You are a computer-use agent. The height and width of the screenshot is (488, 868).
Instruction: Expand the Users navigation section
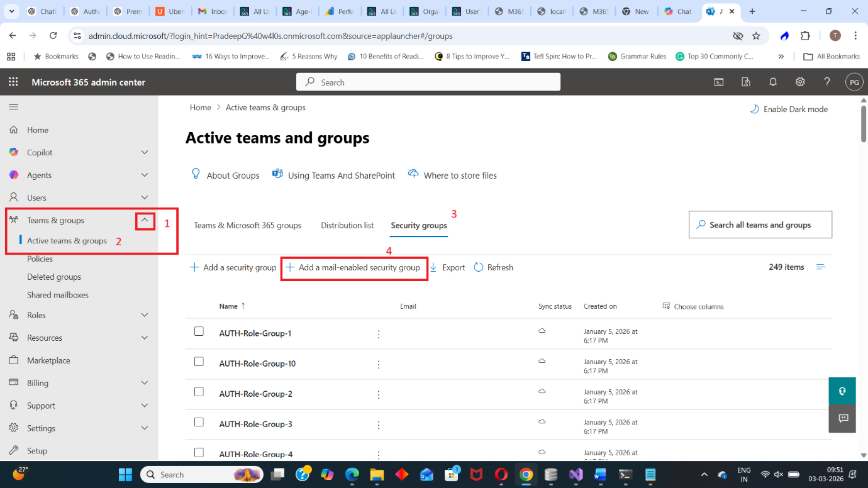pos(145,197)
